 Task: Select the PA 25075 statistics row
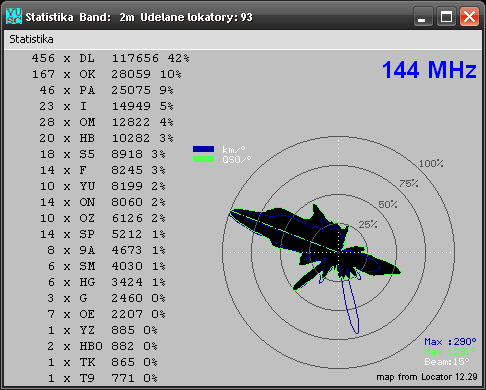107,90
